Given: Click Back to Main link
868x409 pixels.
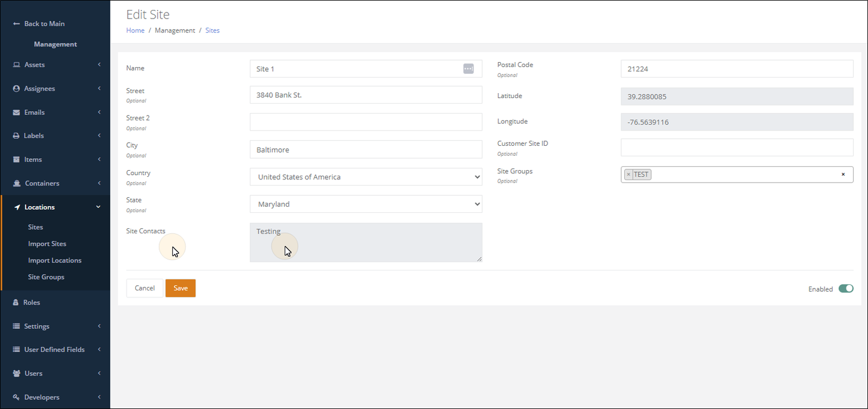Looking at the screenshot, I should (x=44, y=24).
